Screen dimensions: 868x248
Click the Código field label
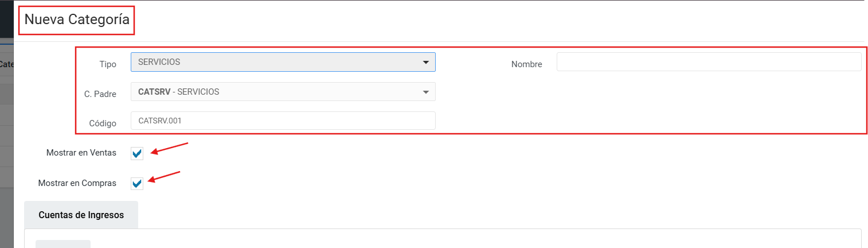[103, 123]
